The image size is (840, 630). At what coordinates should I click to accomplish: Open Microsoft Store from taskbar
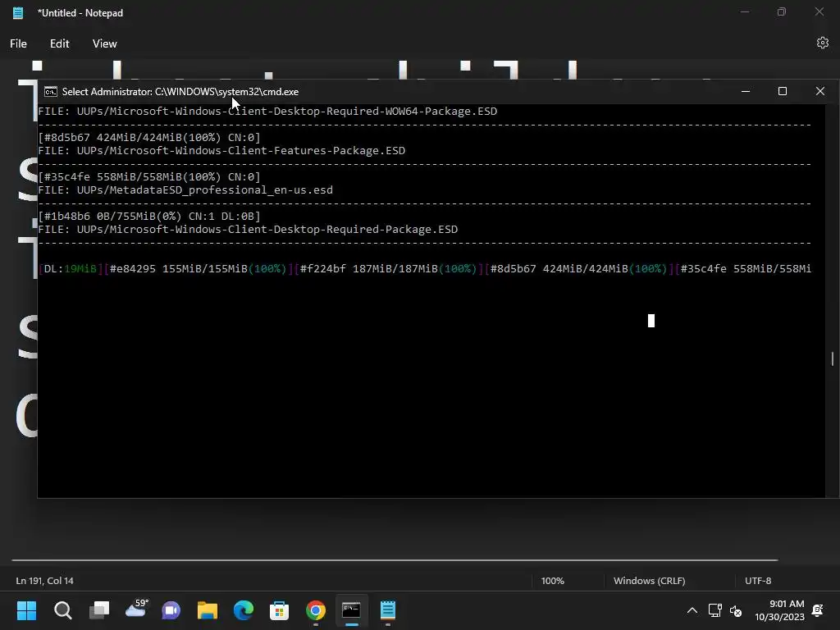[279, 610]
